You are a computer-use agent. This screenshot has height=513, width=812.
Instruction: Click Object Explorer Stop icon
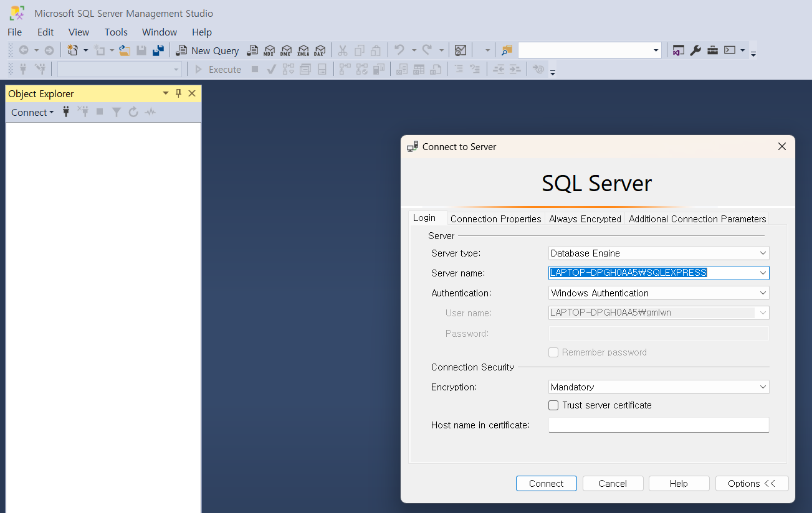[x=100, y=112]
